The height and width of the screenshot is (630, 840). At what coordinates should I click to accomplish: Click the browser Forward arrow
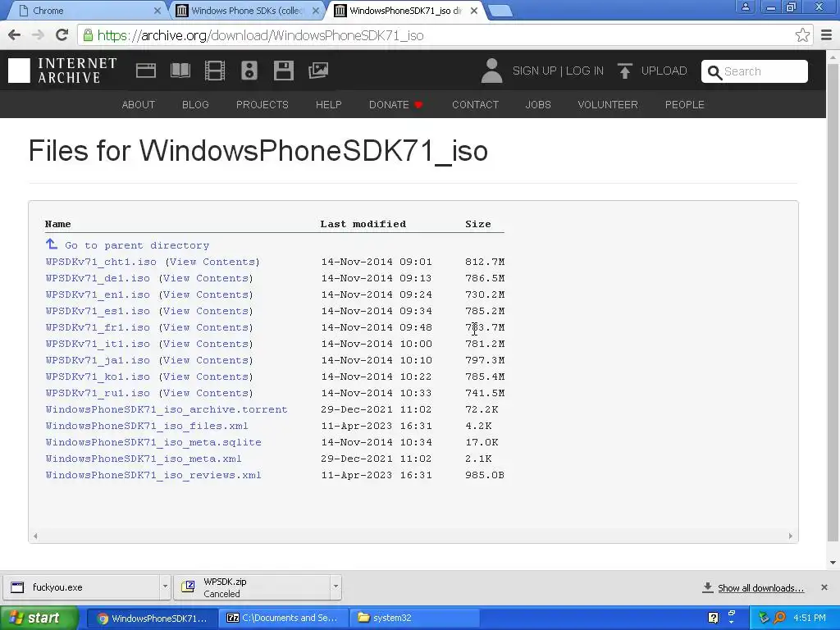(38, 35)
